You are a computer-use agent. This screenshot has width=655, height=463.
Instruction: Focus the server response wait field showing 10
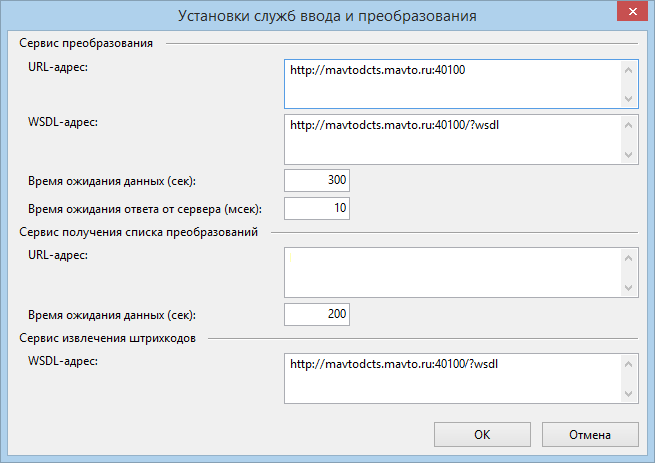click(x=317, y=207)
